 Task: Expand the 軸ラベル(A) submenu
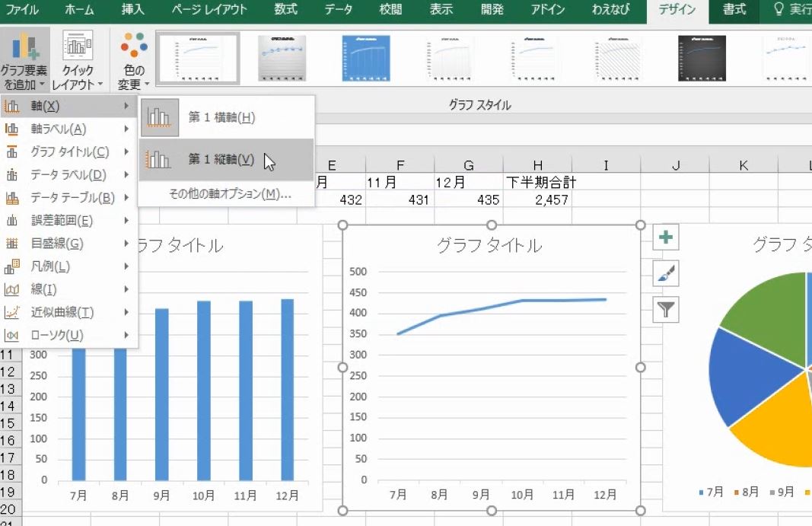[x=68, y=129]
